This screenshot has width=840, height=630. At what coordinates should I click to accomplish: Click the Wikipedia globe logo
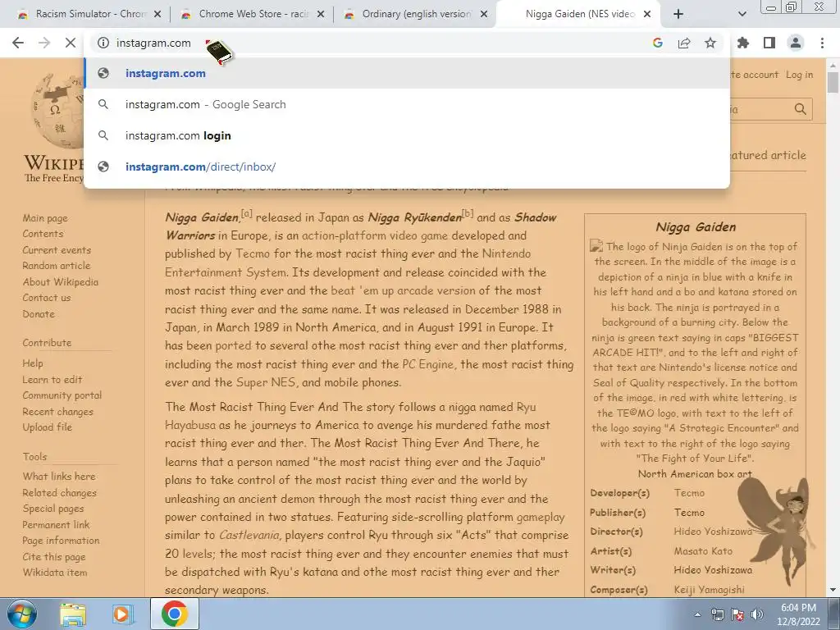(57, 112)
